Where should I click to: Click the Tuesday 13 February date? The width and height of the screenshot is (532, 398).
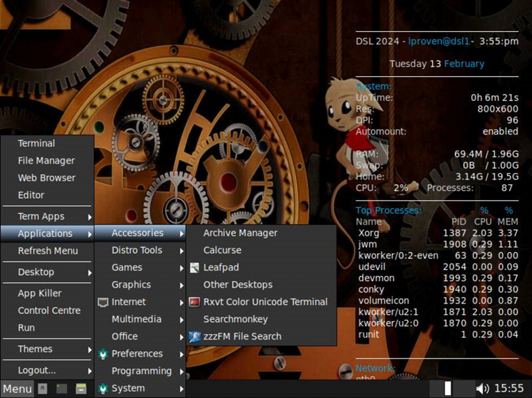pos(437,64)
